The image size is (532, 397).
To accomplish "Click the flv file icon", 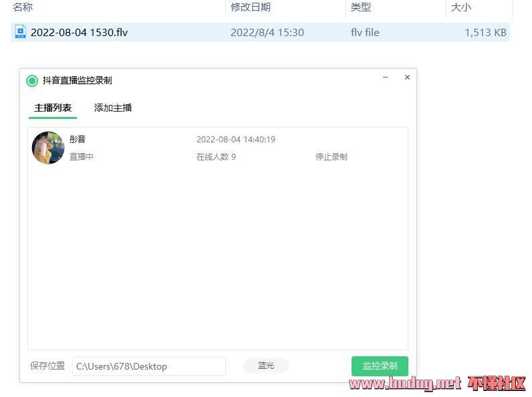I will [20, 32].
